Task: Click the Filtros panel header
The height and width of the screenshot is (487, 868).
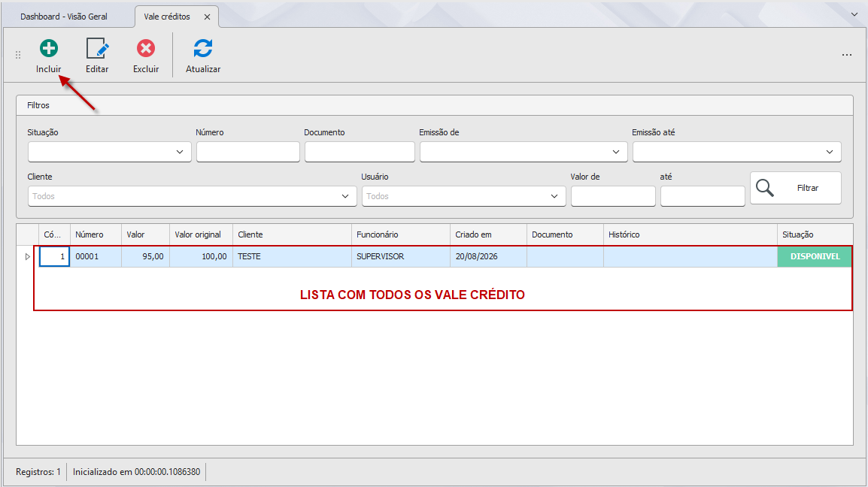Action: coord(435,105)
